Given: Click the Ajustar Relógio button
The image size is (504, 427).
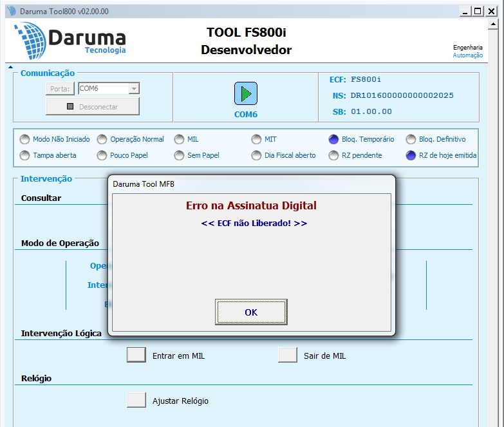Looking at the screenshot, I should 136,400.
